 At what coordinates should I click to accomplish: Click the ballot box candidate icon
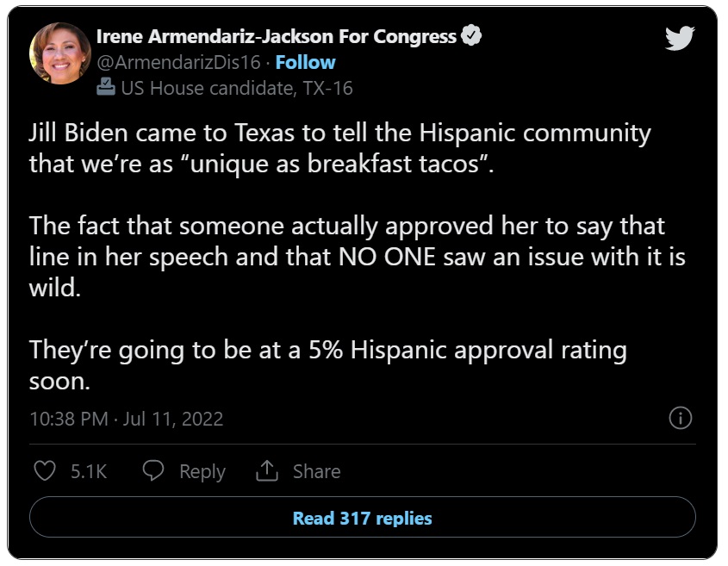[106, 87]
